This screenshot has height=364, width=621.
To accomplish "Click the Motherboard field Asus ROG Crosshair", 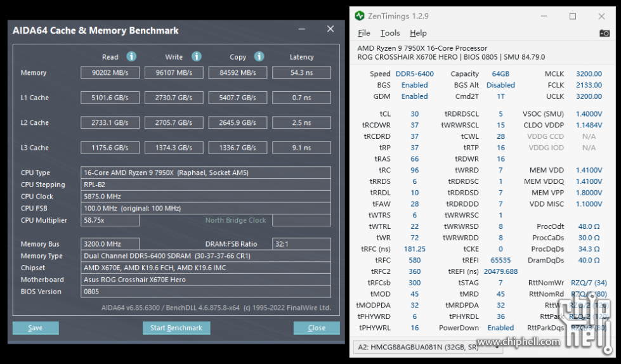I will [206, 280].
